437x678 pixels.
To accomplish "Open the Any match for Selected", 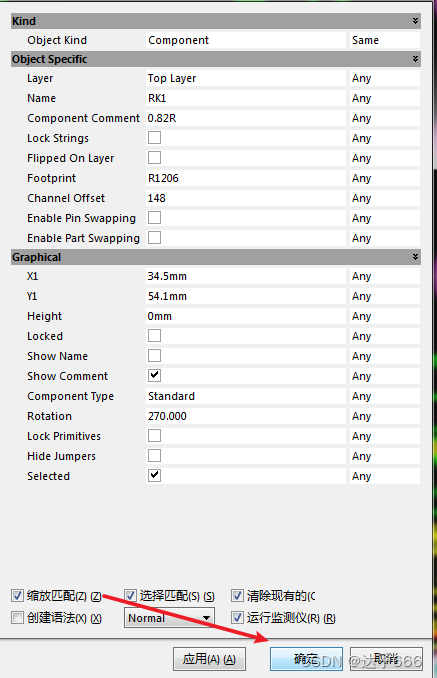I will 385,476.
